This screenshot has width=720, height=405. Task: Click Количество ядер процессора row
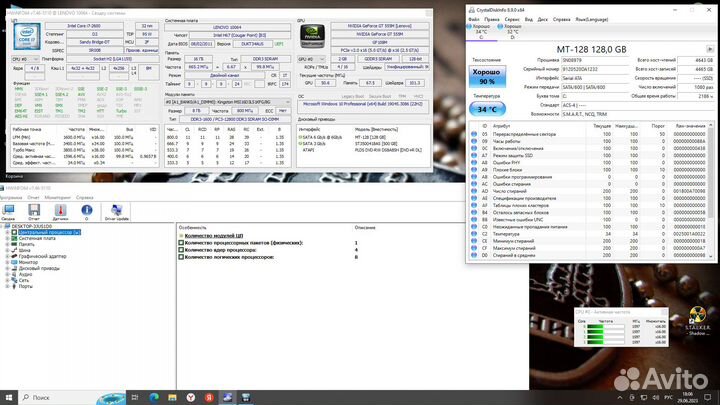[x=269, y=250]
